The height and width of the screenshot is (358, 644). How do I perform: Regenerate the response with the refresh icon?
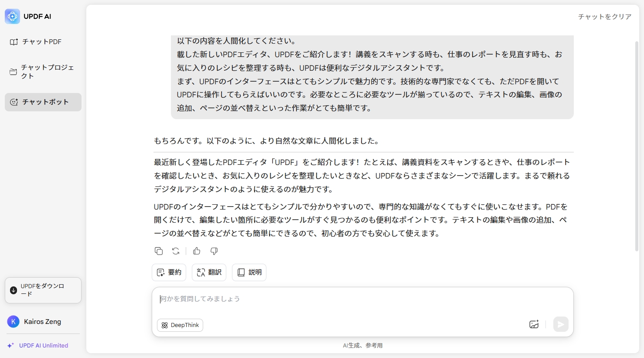(x=176, y=251)
